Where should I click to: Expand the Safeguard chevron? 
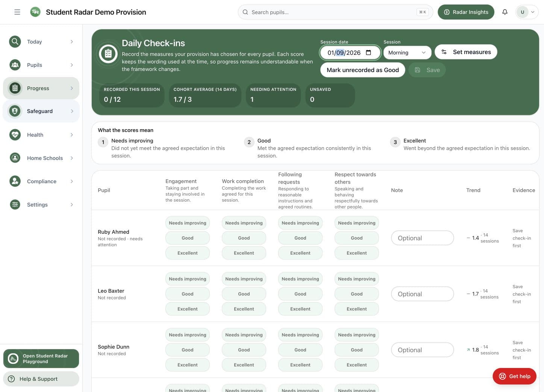(x=72, y=111)
